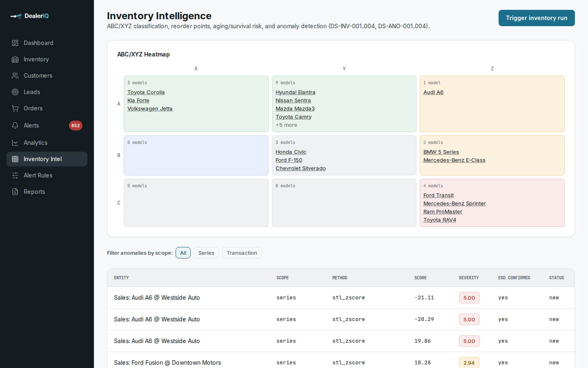Select the Ford F-150 link
This screenshot has height=368, width=588.
point(289,160)
